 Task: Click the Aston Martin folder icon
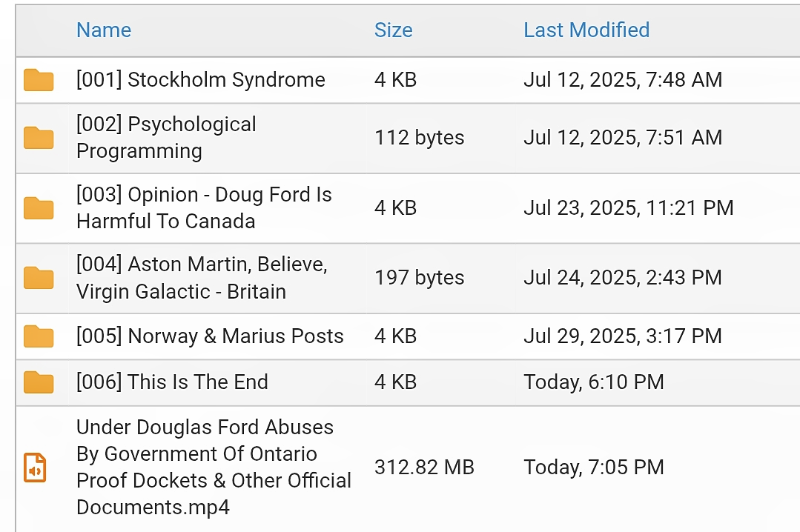[39, 278]
